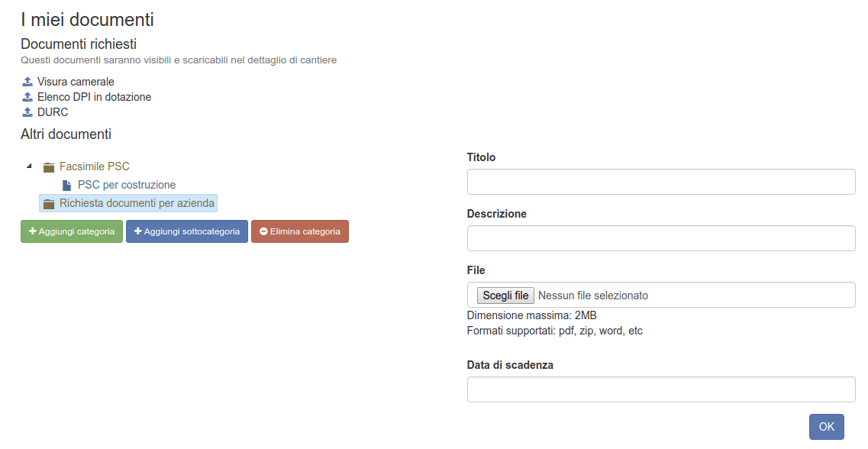Open the Data di scadenza date field

[x=661, y=389]
